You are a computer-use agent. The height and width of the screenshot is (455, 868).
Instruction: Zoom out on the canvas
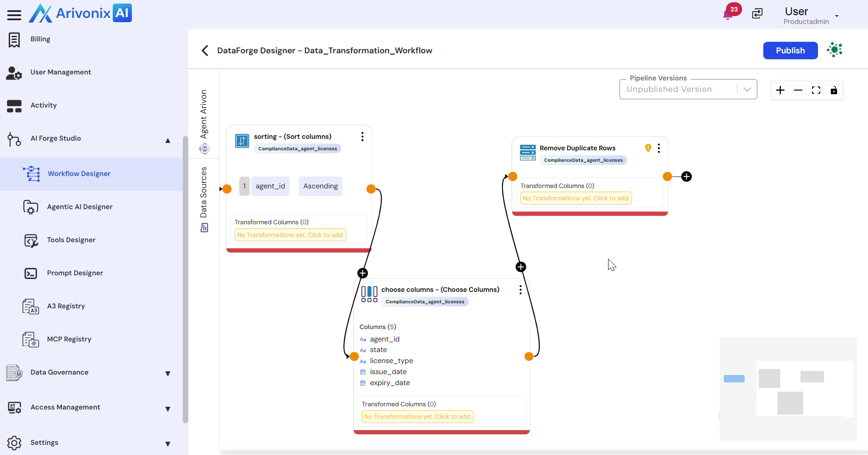click(x=798, y=90)
